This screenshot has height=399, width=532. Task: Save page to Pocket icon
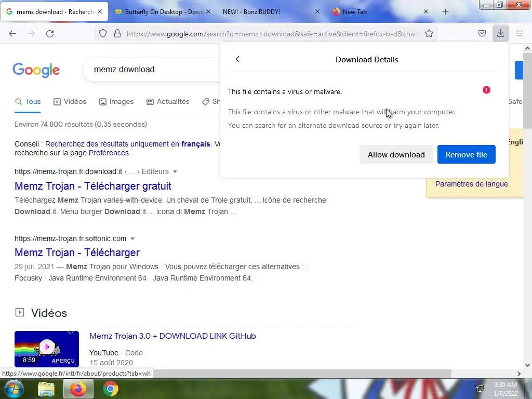[x=482, y=33]
